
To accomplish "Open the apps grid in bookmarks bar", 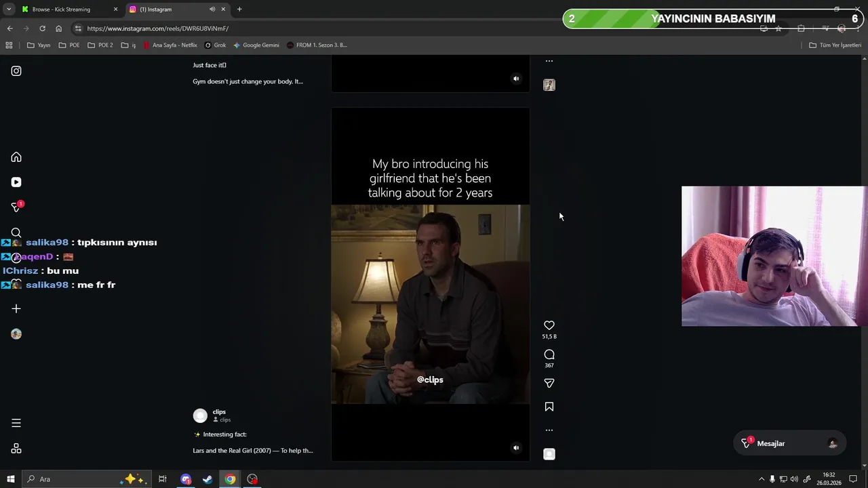I will point(9,45).
